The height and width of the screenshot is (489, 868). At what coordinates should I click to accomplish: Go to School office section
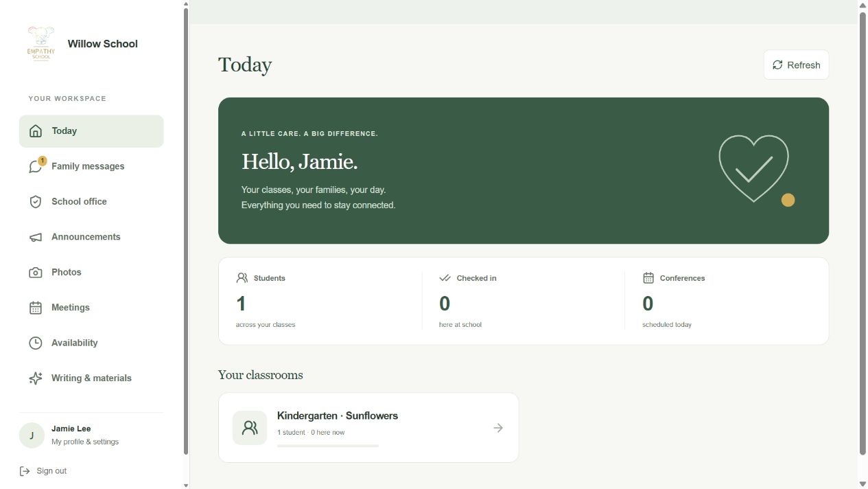[91, 202]
